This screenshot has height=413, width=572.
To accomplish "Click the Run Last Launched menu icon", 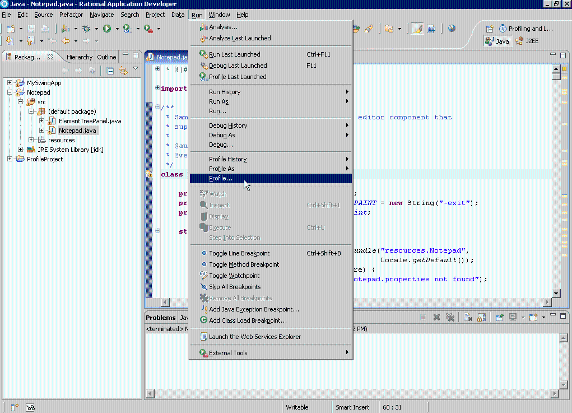I will coord(203,54).
